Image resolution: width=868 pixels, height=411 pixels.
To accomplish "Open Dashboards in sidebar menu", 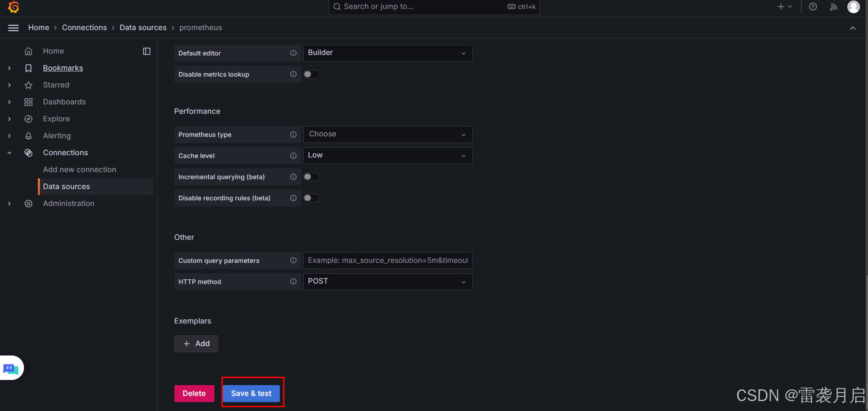I will tap(64, 102).
